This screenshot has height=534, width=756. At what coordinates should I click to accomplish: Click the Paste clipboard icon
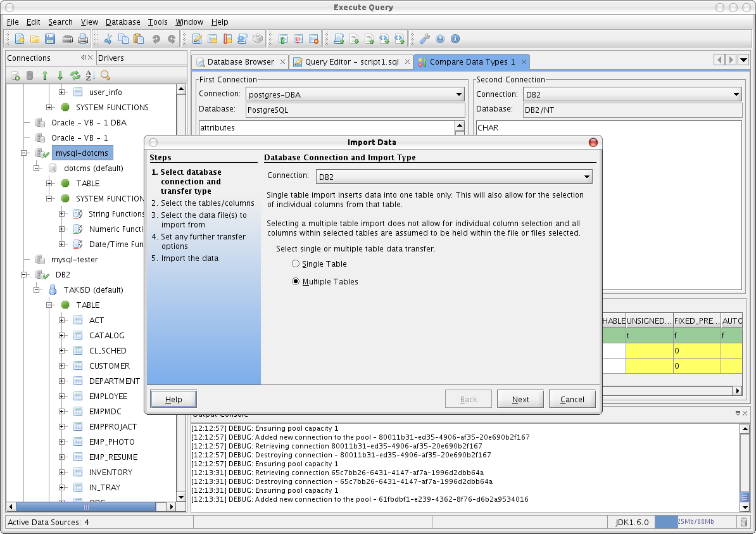pyautogui.click(x=139, y=39)
